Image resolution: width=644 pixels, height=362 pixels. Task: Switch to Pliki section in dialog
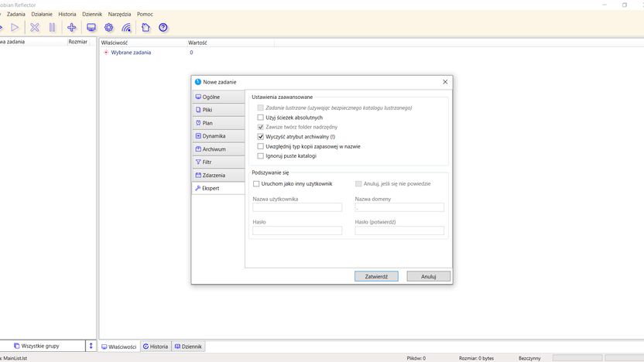tap(218, 110)
